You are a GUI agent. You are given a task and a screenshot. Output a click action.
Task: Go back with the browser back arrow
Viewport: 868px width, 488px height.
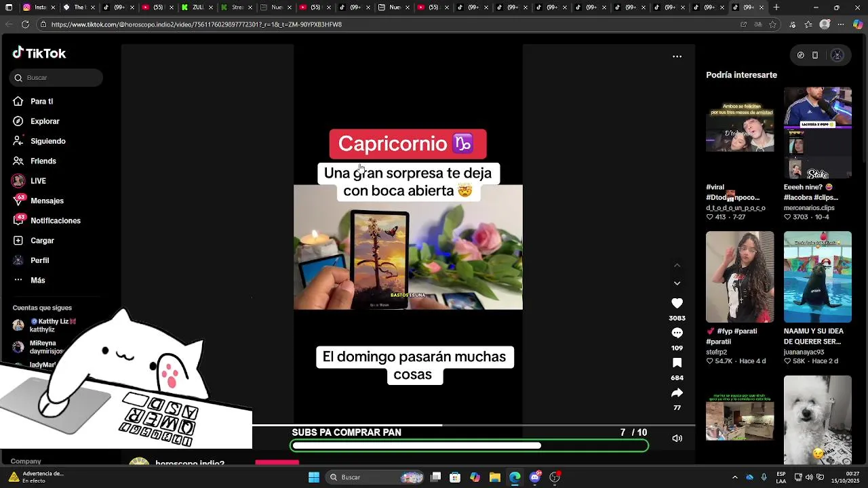tap(9, 24)
